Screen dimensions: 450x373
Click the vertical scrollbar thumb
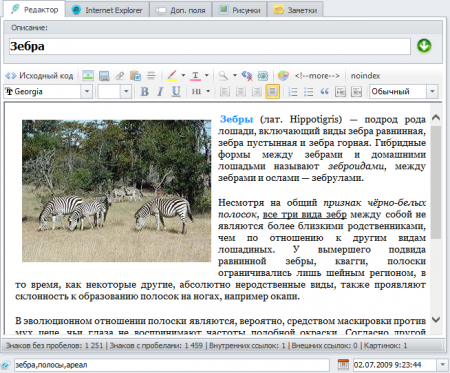pyautogui.click(x=436, y=182)
